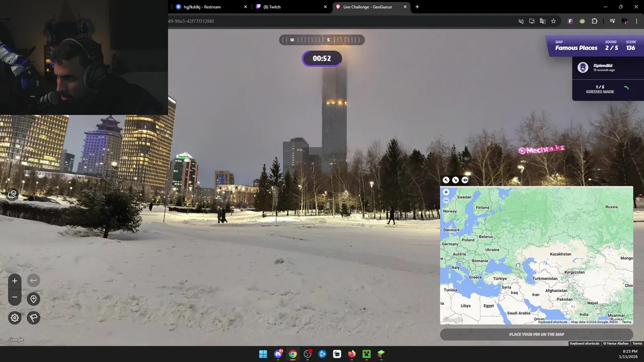644x362 pixels.
Task: Close the GeoGuessr browser tab
Action: pyautogui.click(x=405, y=7)
